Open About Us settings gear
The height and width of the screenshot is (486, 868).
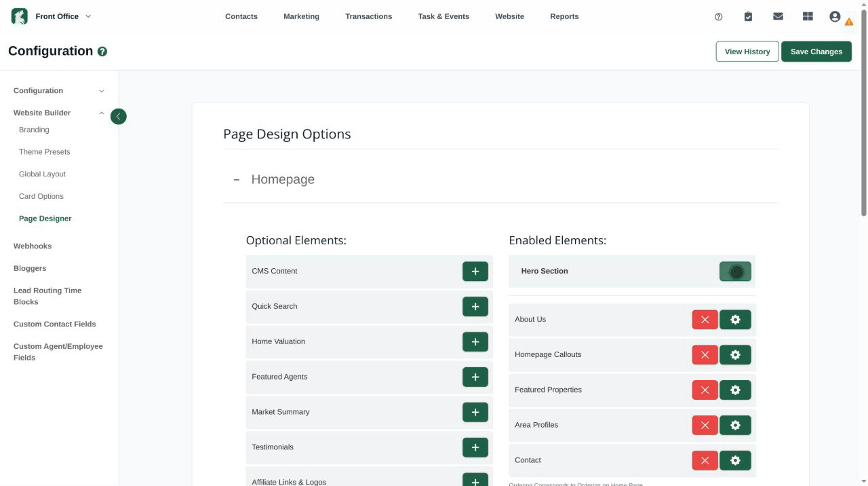pyautogui.click(x=735, y=320)
